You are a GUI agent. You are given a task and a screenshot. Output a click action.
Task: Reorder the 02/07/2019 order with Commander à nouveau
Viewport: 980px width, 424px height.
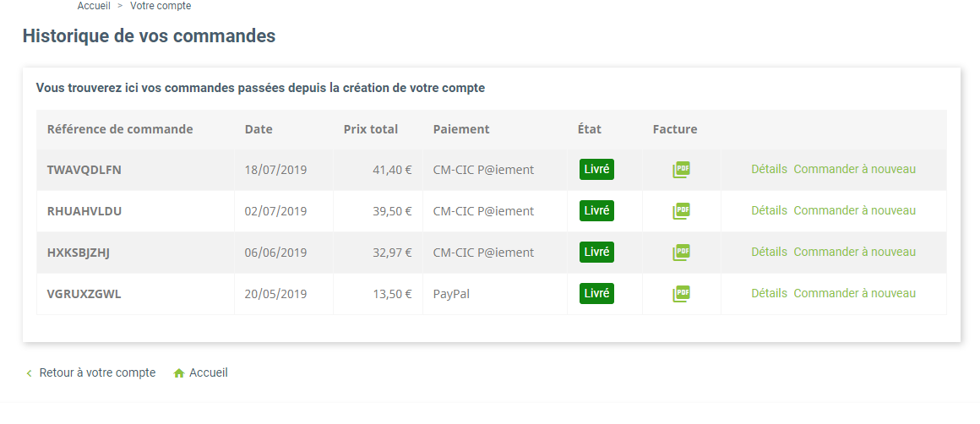854,210
